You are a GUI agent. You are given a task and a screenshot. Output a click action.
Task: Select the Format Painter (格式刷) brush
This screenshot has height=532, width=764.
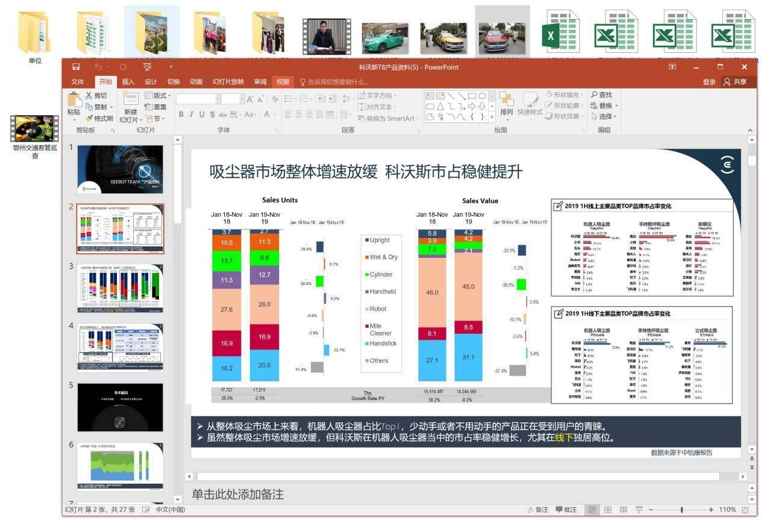coord(89,118)
